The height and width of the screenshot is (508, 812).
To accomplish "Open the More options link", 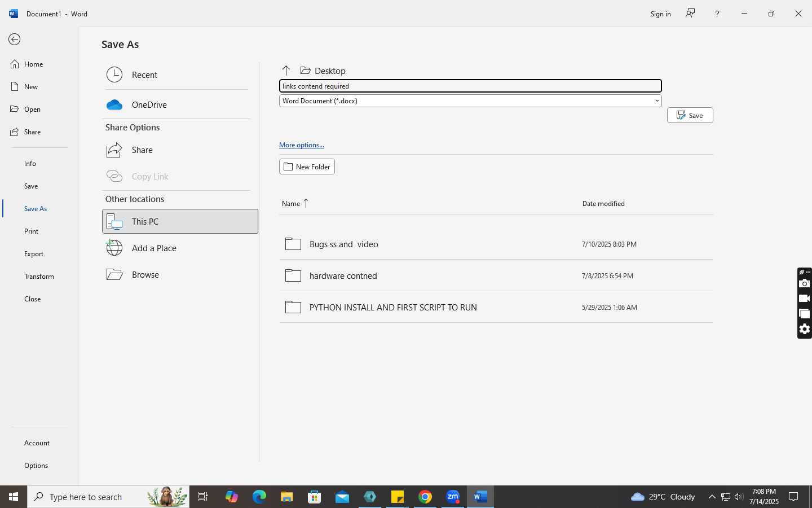I will (x=302, y=145).
